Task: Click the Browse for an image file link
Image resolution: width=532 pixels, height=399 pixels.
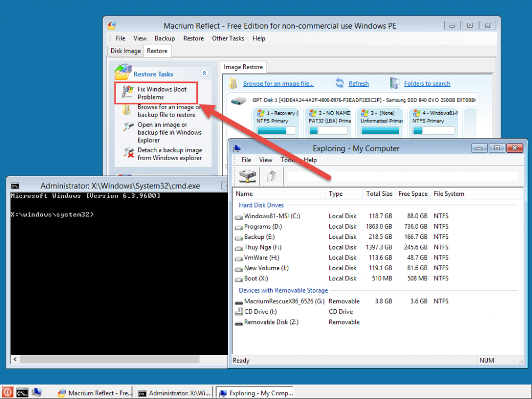Action: (x=278, y=84)
